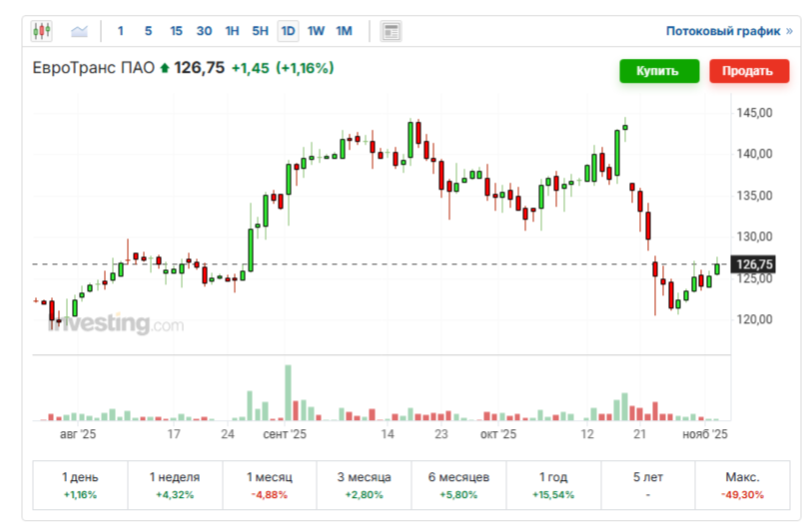Click the +1,45 price change value

click(250, 68)
